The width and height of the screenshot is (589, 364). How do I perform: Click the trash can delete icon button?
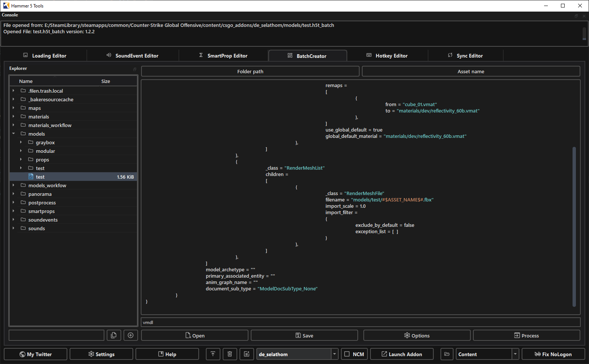(230, 354)
